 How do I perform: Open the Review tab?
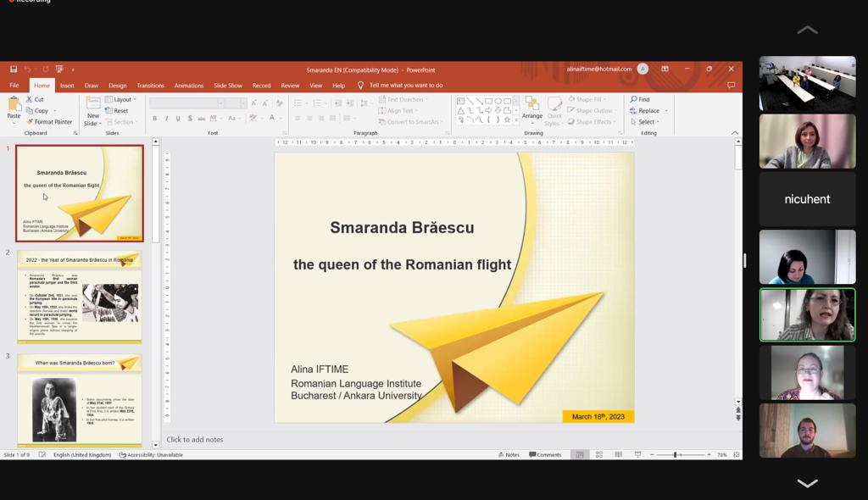click(x=290, y=86)
